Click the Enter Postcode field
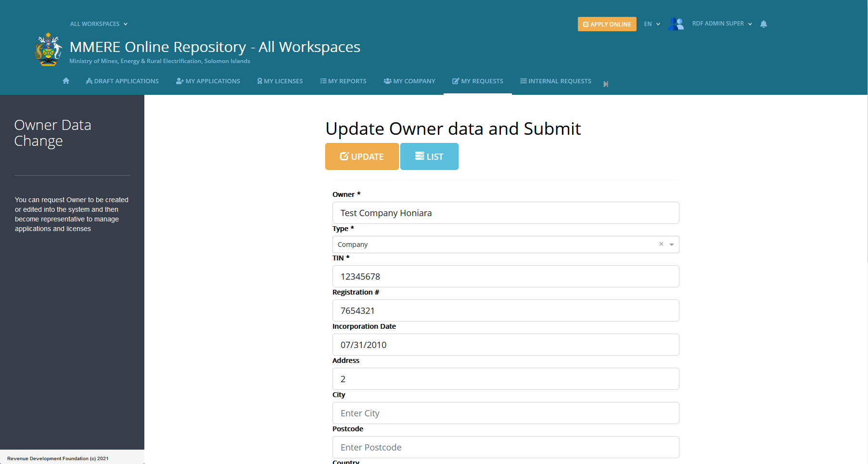The image size is (868, 464). (x=506, y=447)
